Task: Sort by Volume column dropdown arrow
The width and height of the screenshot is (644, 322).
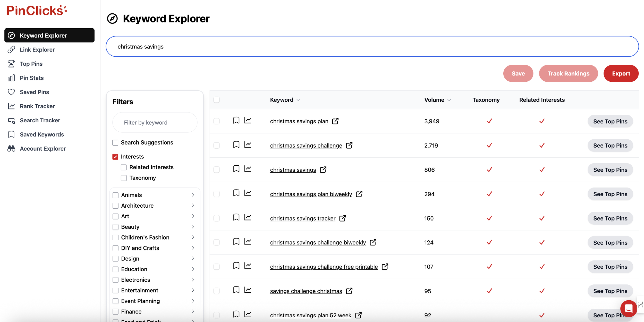Action: pos(449,100)
